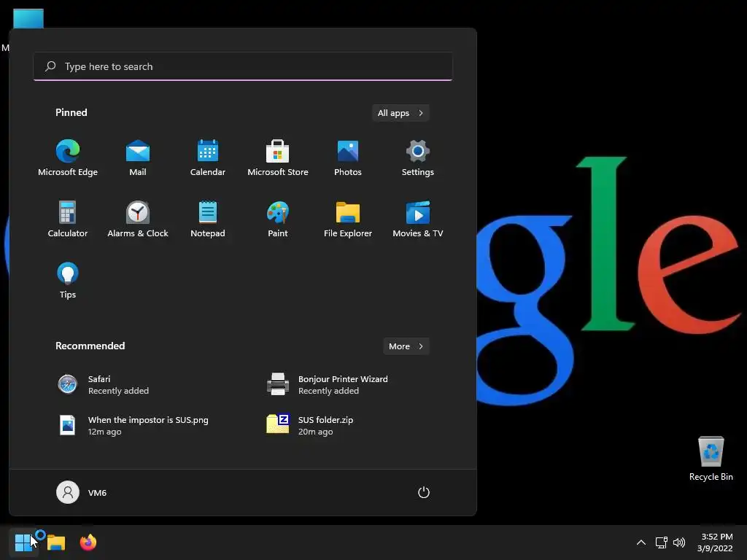Open Microsoft Edge from pinned apps
Viewport: 747px width, 560px height.
pos(68,158)
